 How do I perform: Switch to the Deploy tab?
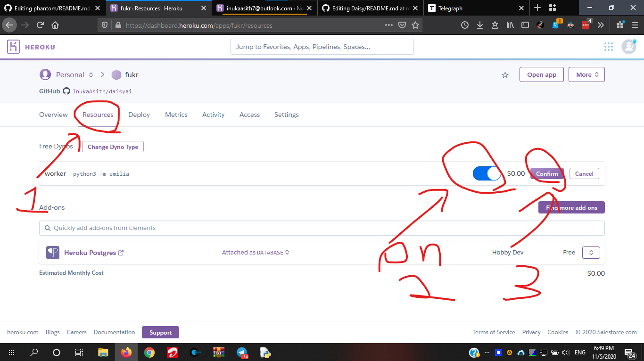(x=139, y=115)
